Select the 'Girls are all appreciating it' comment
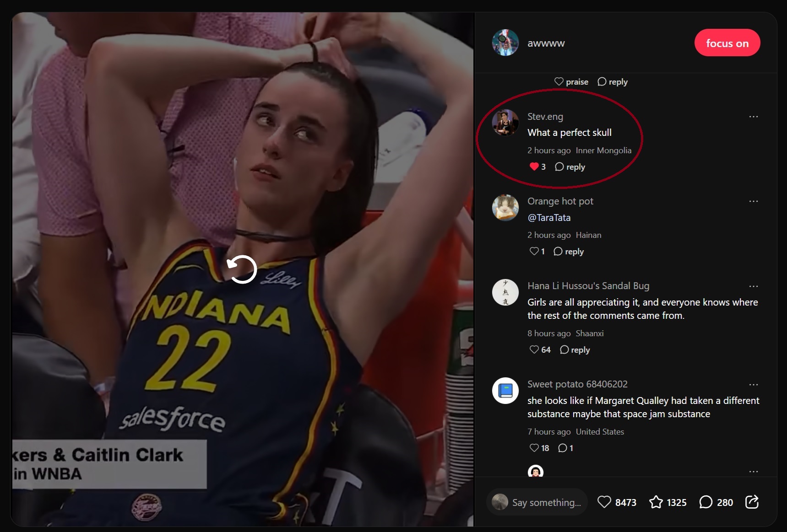Viewport: 787px width, 532px height. [x=643, y=309]
